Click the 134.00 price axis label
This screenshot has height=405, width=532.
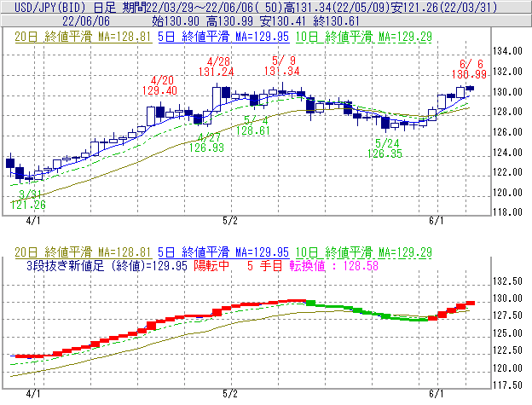507,51
